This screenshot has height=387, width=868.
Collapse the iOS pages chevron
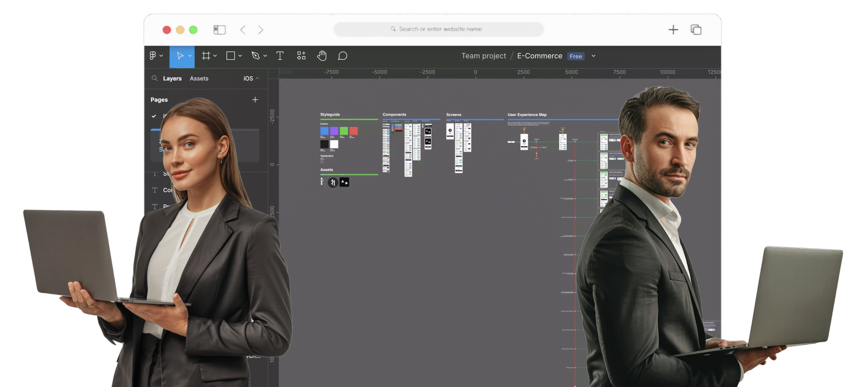pos(258,78)
